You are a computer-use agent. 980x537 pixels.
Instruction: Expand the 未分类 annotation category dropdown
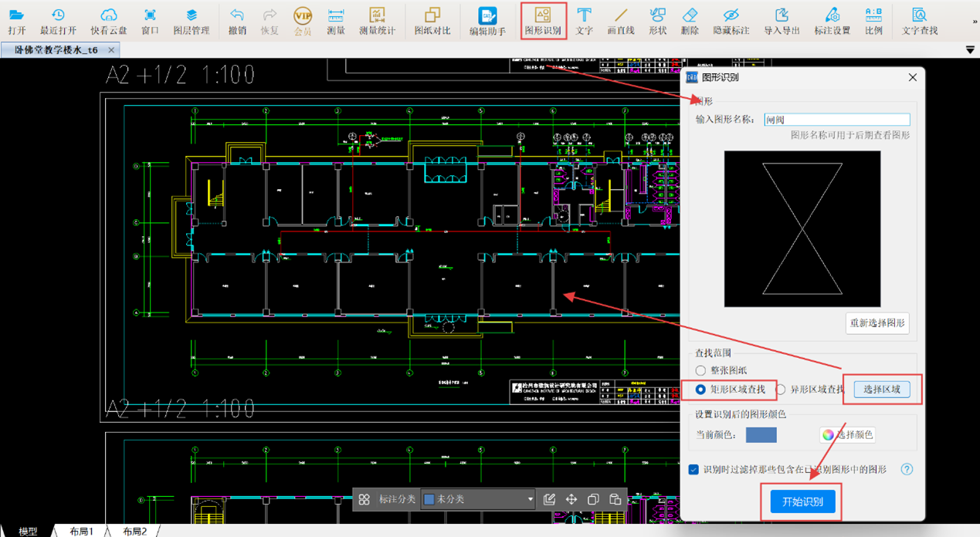click(x=530, y=499)
